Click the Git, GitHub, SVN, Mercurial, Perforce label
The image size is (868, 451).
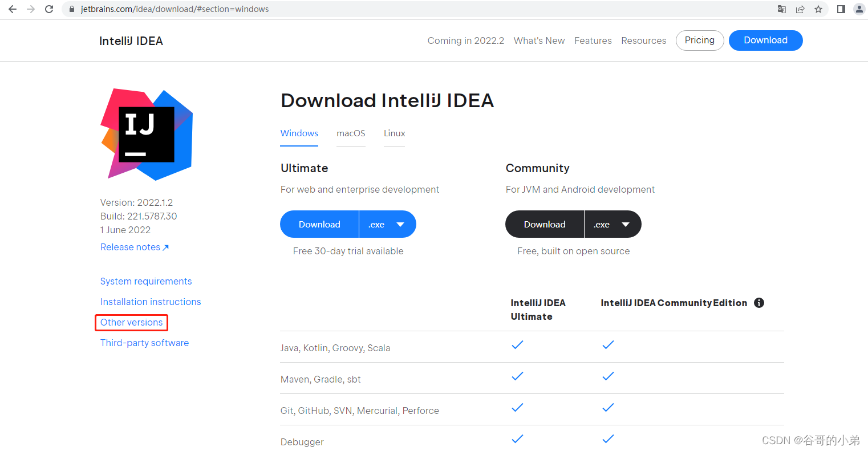pyautogui.click(x=360, y=411)
